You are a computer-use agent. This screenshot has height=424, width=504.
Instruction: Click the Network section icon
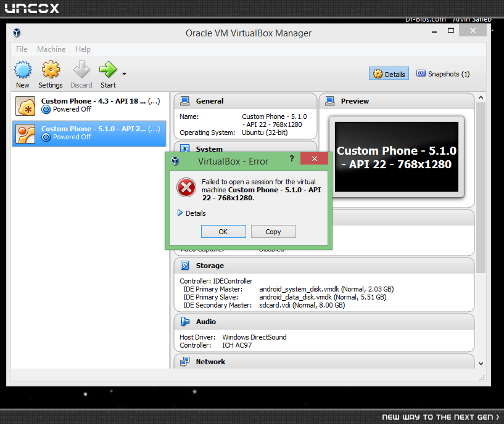[185, 362]
